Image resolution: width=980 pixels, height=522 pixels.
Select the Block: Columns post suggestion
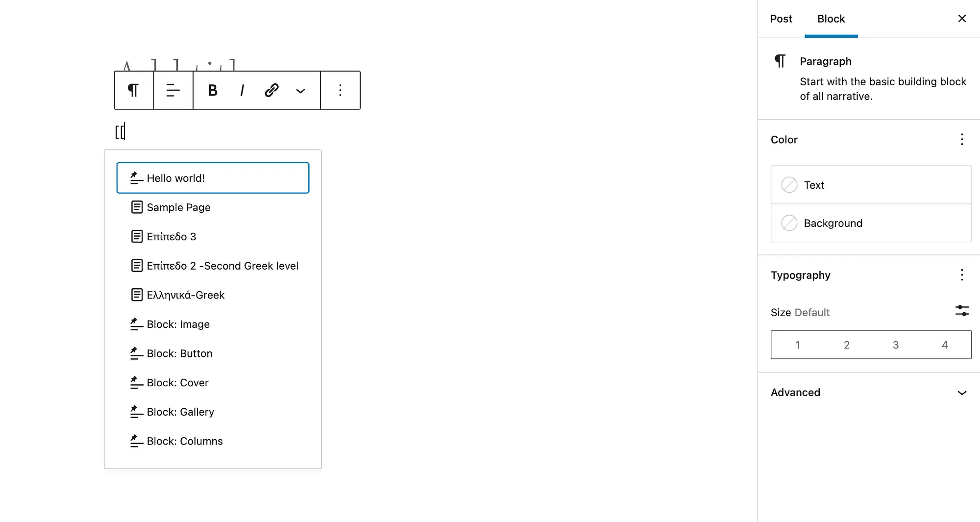pyautogui.click(x=213, y=441)
